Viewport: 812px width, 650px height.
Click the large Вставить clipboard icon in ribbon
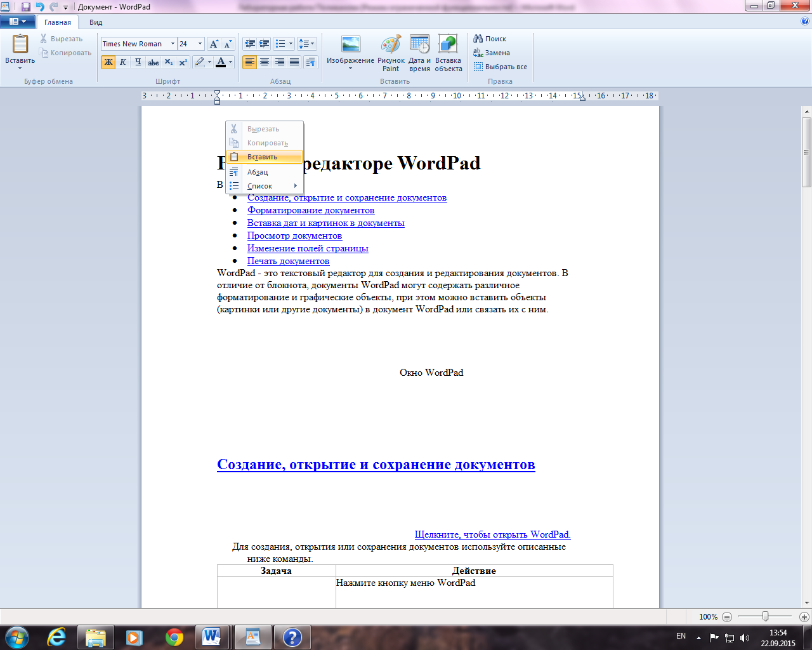20,44
